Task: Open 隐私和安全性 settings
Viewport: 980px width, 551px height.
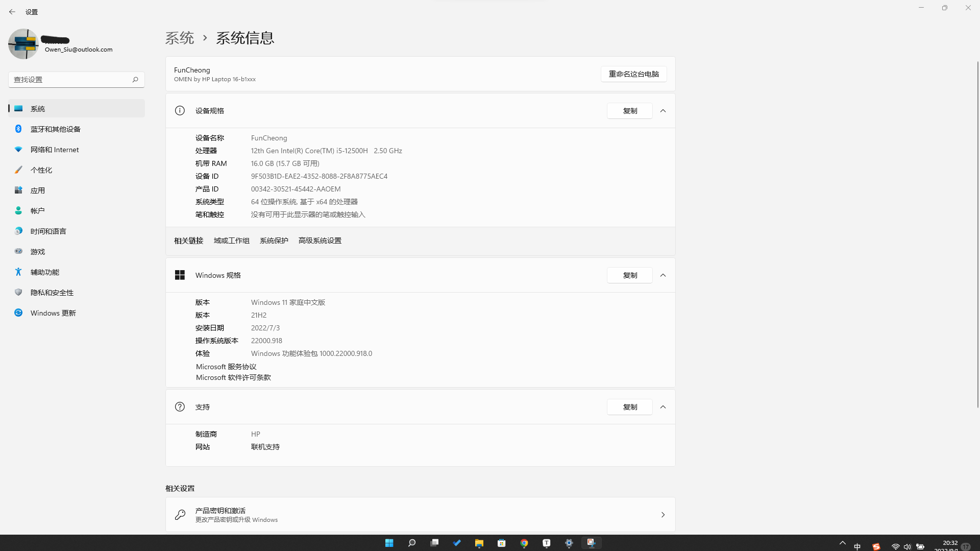Action: (x=77, y=293)
